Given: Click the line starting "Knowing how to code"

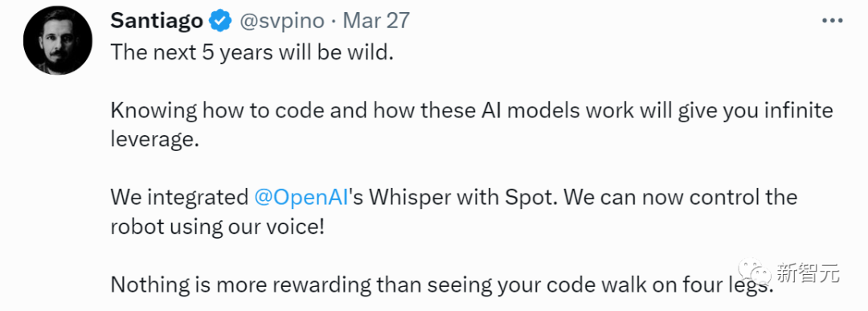Looking at the screenshot, I should tap(472, 111).
